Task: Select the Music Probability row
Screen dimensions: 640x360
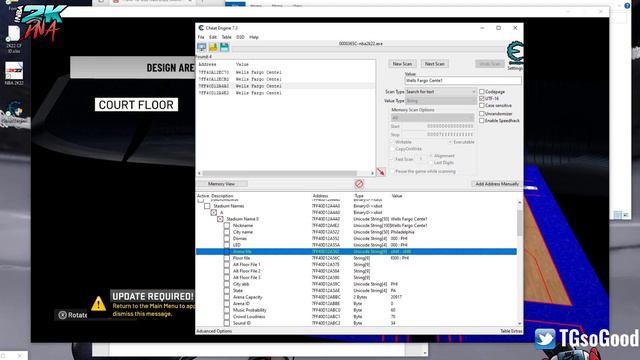Action: coord(356,310)
